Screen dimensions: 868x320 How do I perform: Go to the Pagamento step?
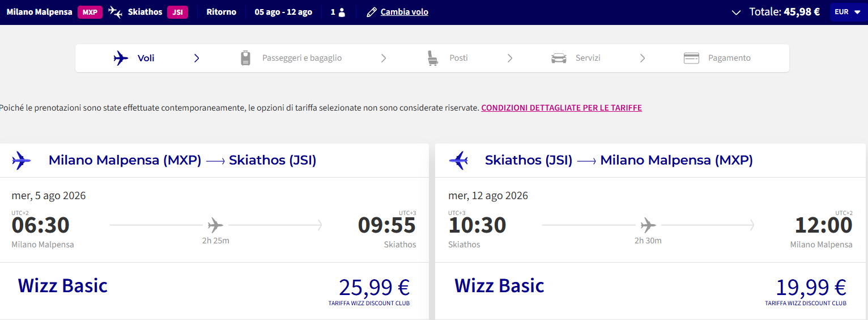pyautogui.click(x=729, y=58)
